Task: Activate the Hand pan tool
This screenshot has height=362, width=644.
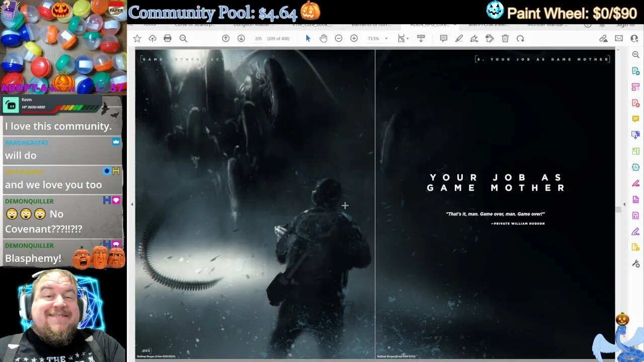Action: pyautogui.click(x=324, y=39)
